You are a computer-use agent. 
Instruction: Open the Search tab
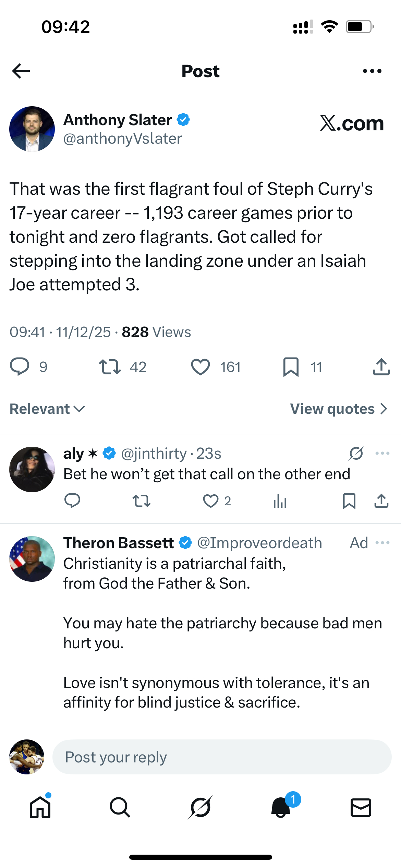point(120,807)
